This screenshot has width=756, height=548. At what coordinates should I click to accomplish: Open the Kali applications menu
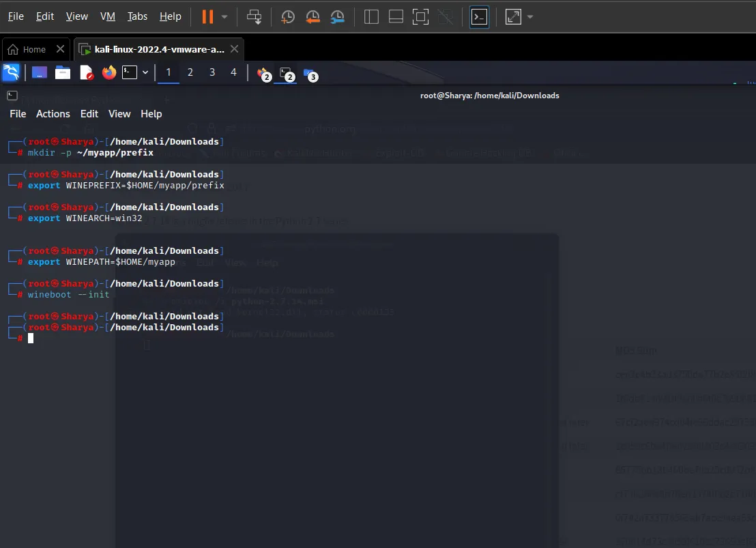point(11,72)
